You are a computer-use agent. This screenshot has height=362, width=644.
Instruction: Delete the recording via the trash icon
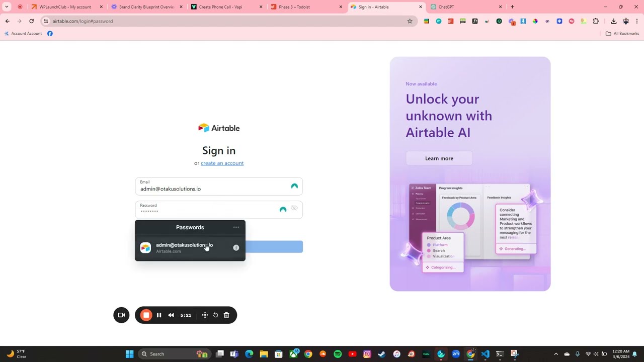[226, 315]
